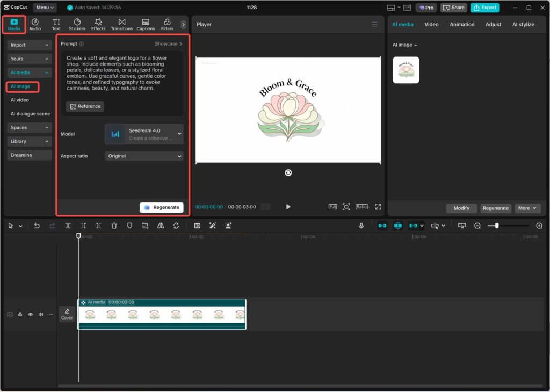Open the Menu in the title bar

(x=45, y=8)
